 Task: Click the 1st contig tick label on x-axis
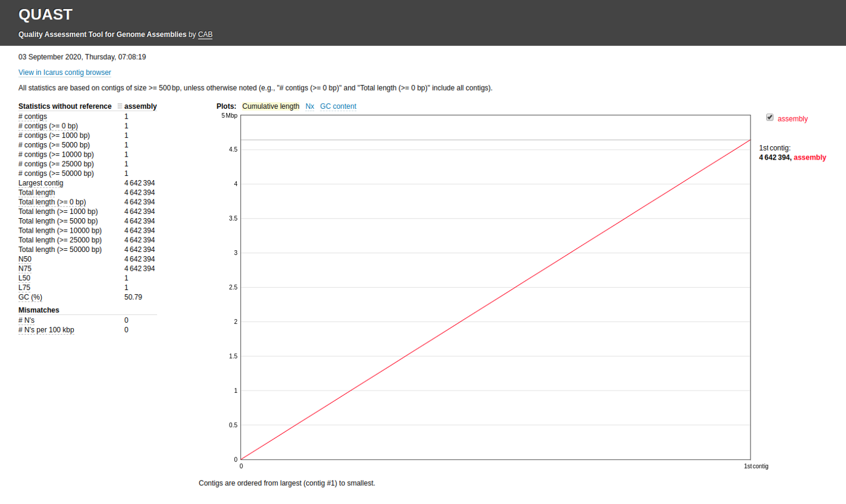click(756, 467)
